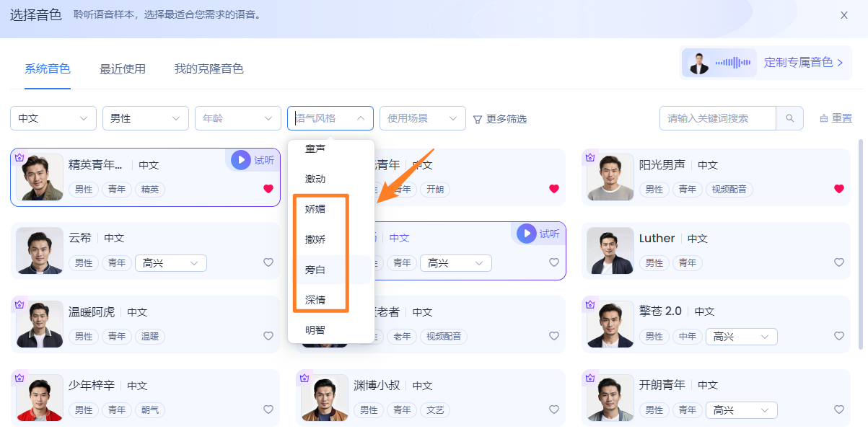This screenshot has height=434, width=868.
Task: Favorite the 温暖阿虎 voice
Action: [268, 336]
